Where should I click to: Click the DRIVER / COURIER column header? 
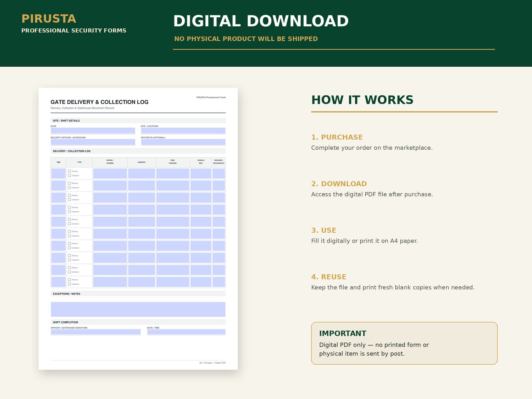click(x=110, y=162)
